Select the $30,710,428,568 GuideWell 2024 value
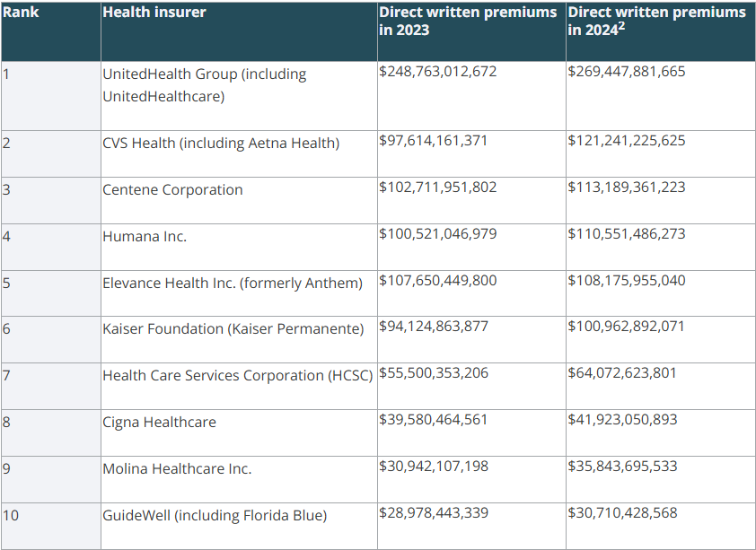This screenshot has width=756, height=550. click(x=622, y=513)
